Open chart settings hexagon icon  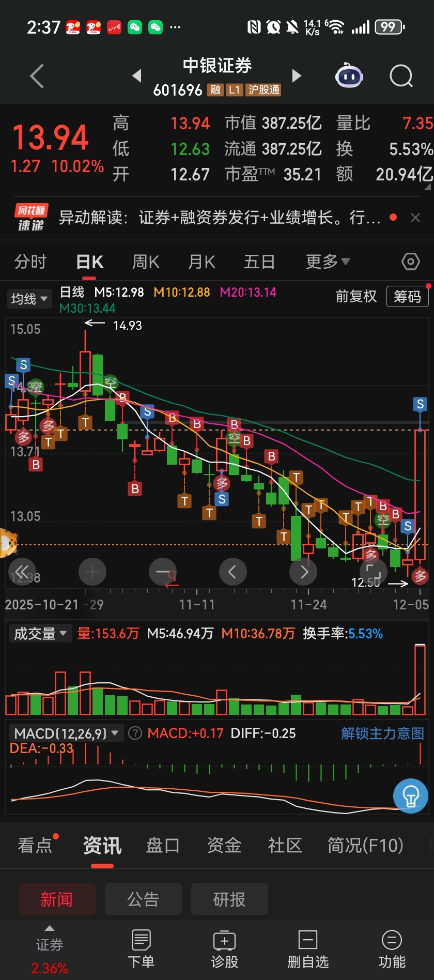411,262
